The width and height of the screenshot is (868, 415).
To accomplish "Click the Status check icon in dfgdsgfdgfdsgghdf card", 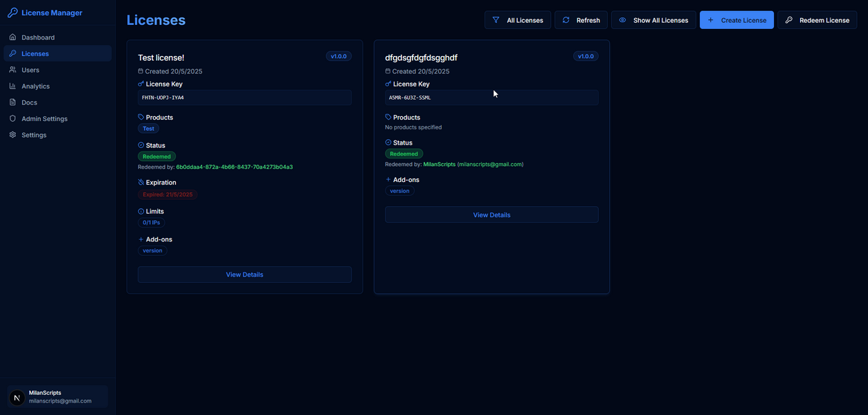I will tap(388, 142).
